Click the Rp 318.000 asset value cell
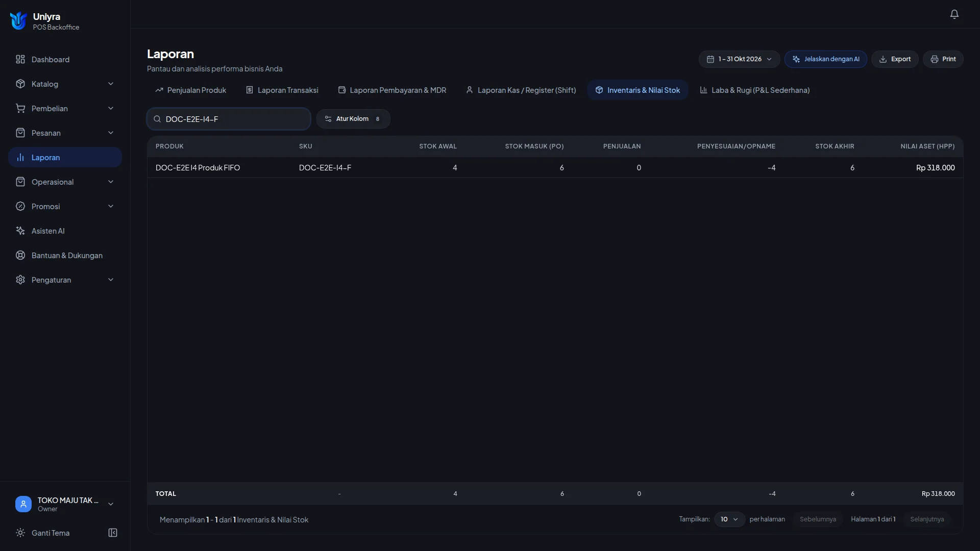The width and height of the screenshot is (980, 551). (x=935, y=167)
